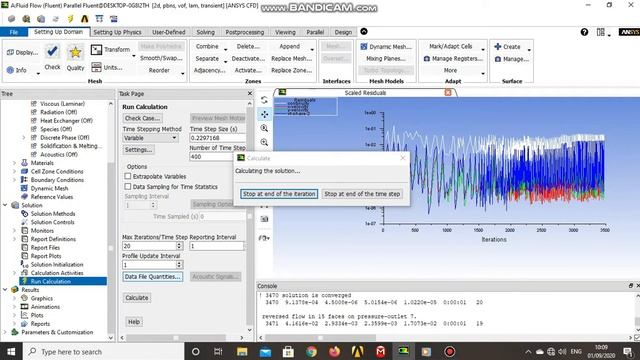Open File Explorer from the taskbar
The width and height of the screenshot is (640, 360).
point(242,351)
